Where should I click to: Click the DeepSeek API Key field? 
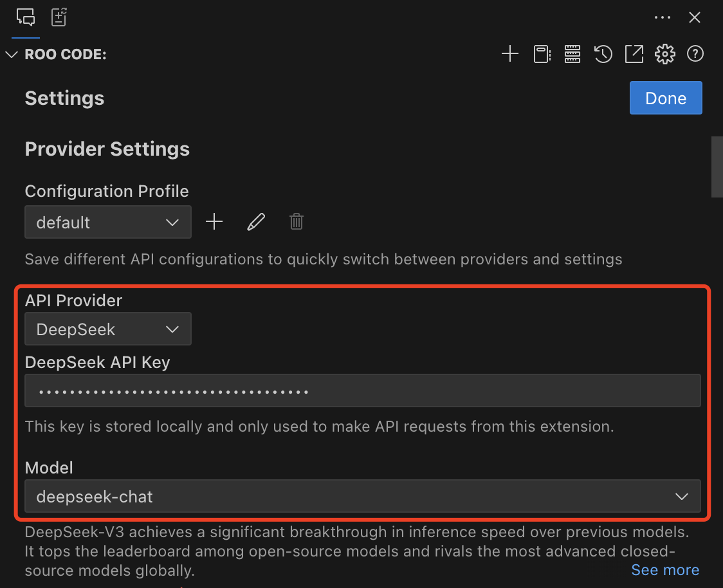[x=362, y=390]
